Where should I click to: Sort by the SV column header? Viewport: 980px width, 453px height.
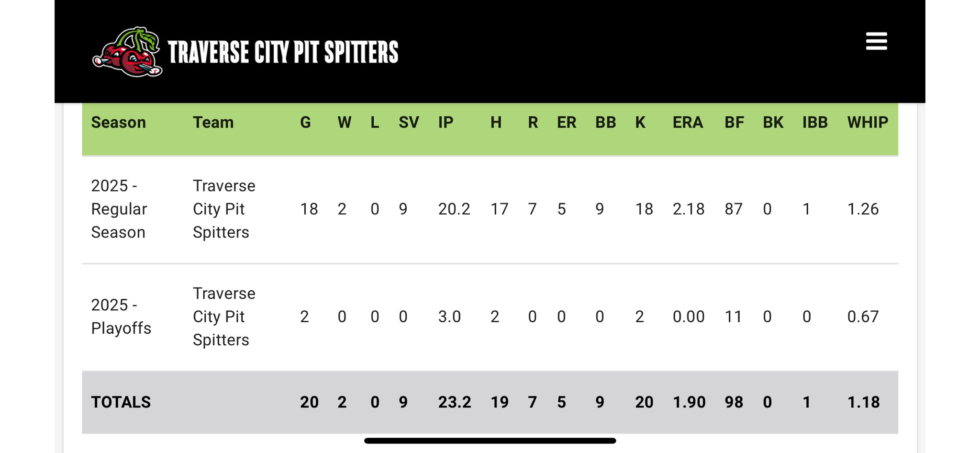pyautogui.click(x=409, y=123)
